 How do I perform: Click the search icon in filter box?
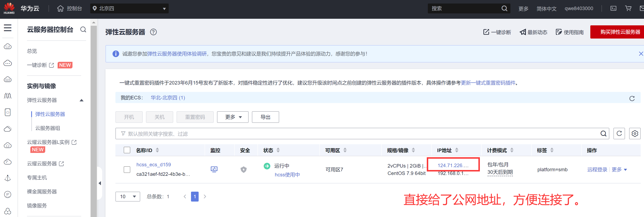coord(603,134)
